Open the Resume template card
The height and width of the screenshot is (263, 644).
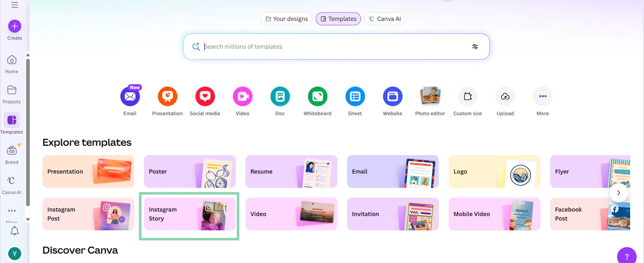click(291, 172)
